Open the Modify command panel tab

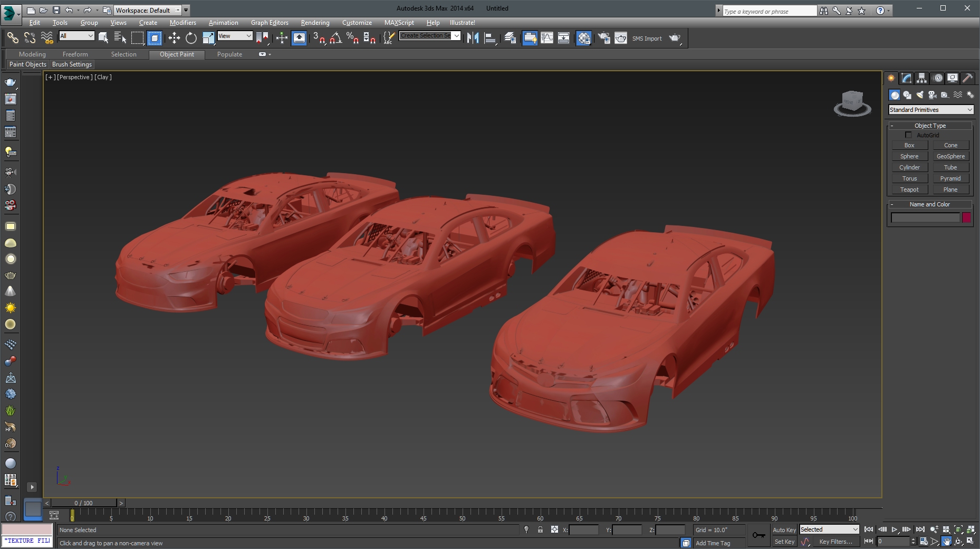(906, 78)
